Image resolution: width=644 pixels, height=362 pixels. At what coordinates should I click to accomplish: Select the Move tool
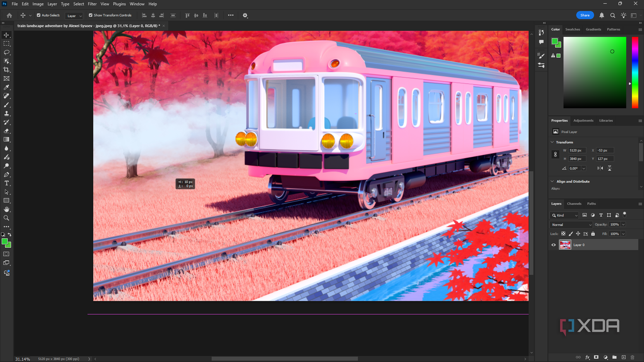point(7,35)
